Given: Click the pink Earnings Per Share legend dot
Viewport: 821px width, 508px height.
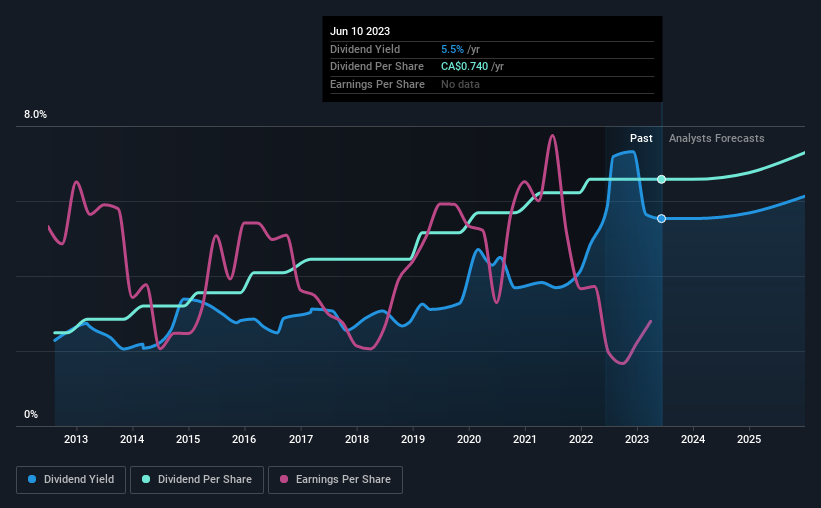Looking at the screenshot, I should point(284,479).
